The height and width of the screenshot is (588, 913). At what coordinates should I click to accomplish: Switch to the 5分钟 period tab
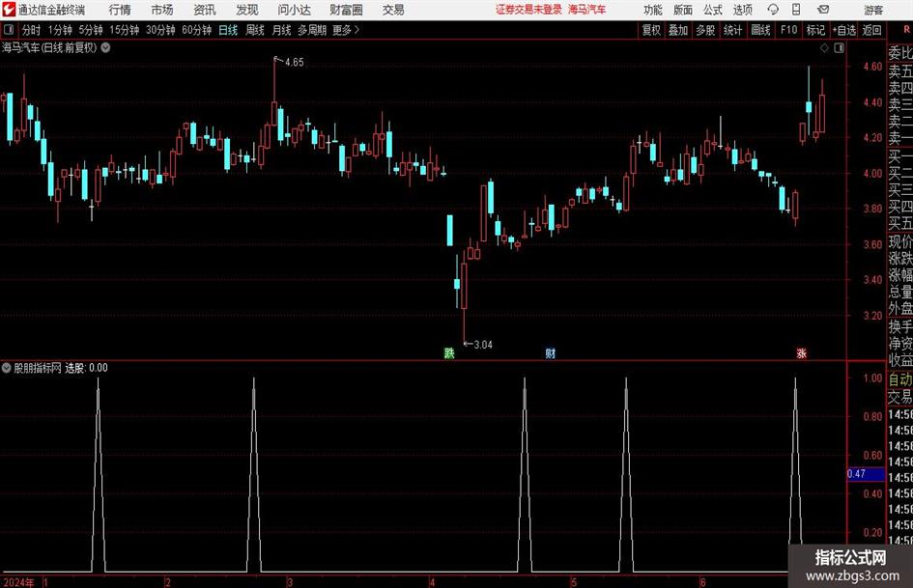90,30
